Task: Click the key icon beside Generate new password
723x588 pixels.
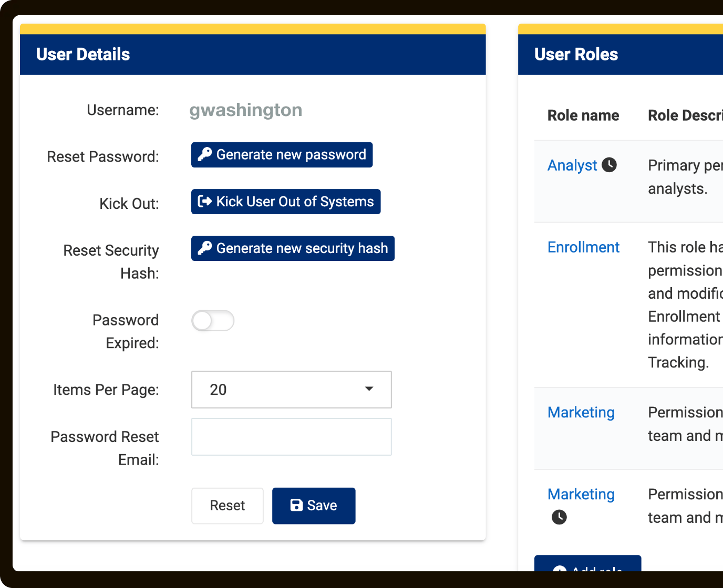Action: [x=204, y=154]
